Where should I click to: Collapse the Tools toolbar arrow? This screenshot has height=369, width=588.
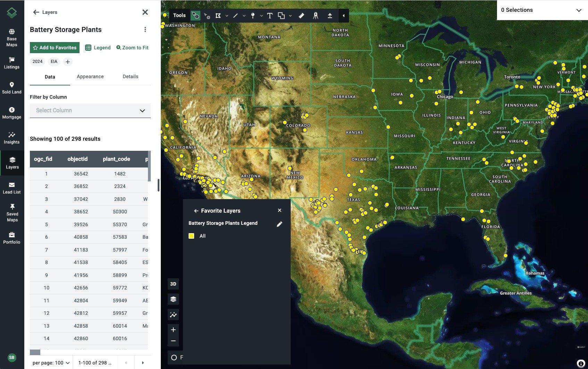[343, 16]
